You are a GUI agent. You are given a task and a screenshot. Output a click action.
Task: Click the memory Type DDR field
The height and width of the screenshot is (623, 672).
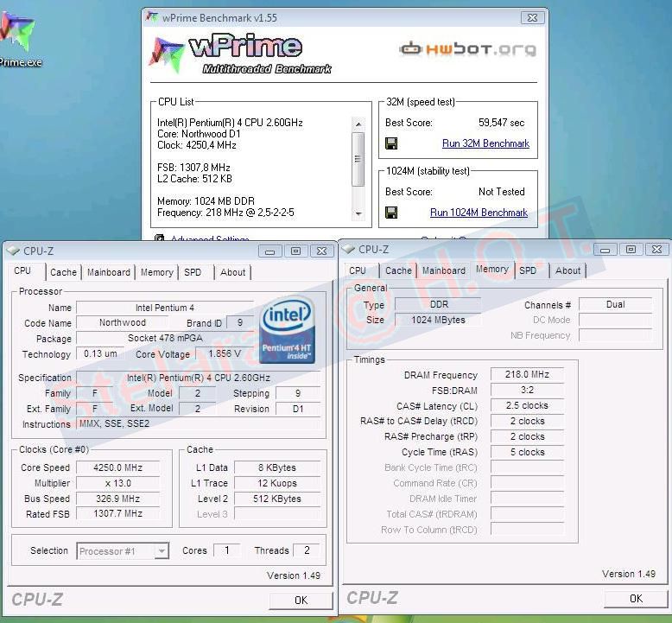click(438, 304)
